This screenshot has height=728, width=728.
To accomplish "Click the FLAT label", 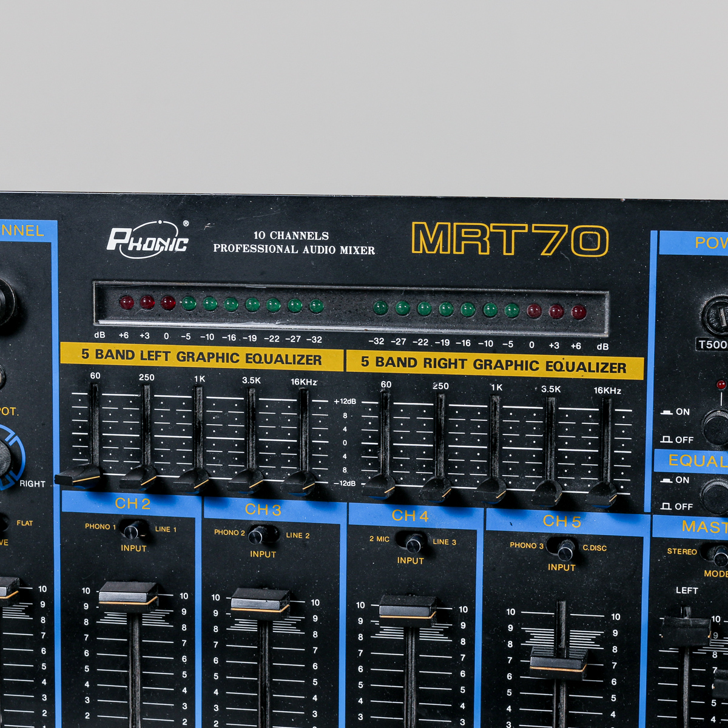I will 25,523.
